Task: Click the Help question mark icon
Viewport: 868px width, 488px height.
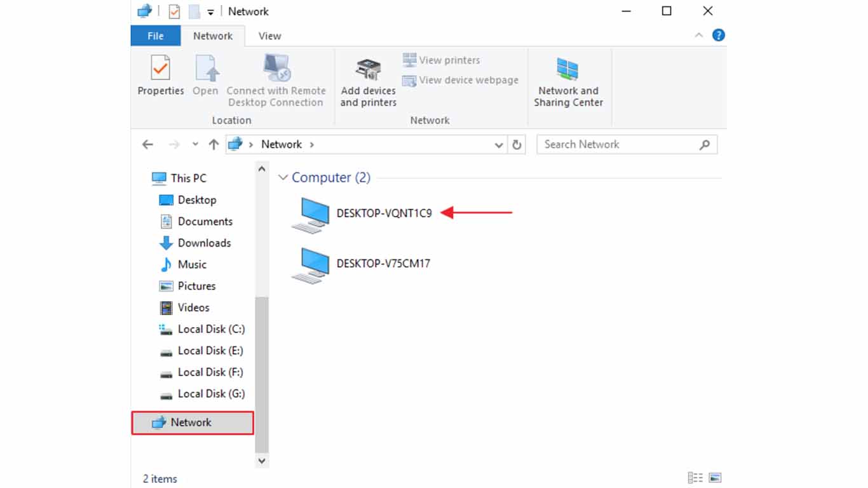Action: [718, 36]
